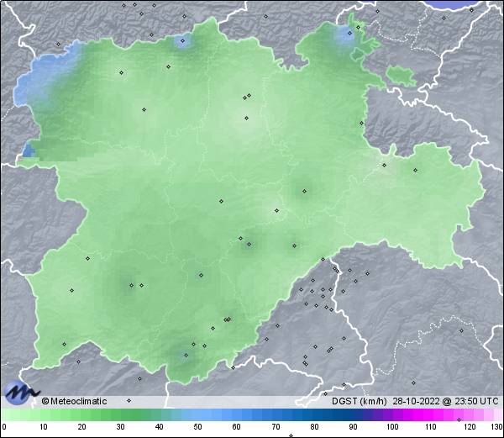Viewport: 504px width, 438px height.
Task: Click the ©Meteoclimatic copyright text
Action: click(x=74, y=401)
